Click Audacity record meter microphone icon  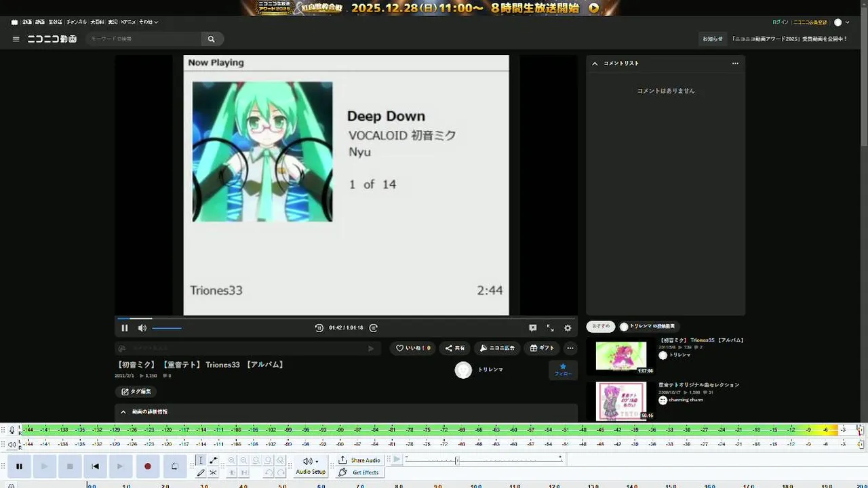click(x=12, y=430)
